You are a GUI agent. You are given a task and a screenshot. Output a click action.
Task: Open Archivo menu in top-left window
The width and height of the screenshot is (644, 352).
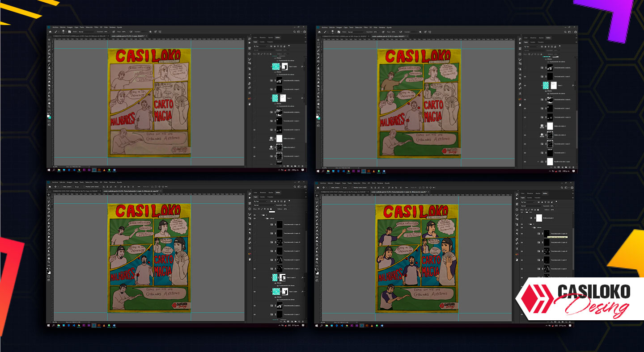click(55, 27)
